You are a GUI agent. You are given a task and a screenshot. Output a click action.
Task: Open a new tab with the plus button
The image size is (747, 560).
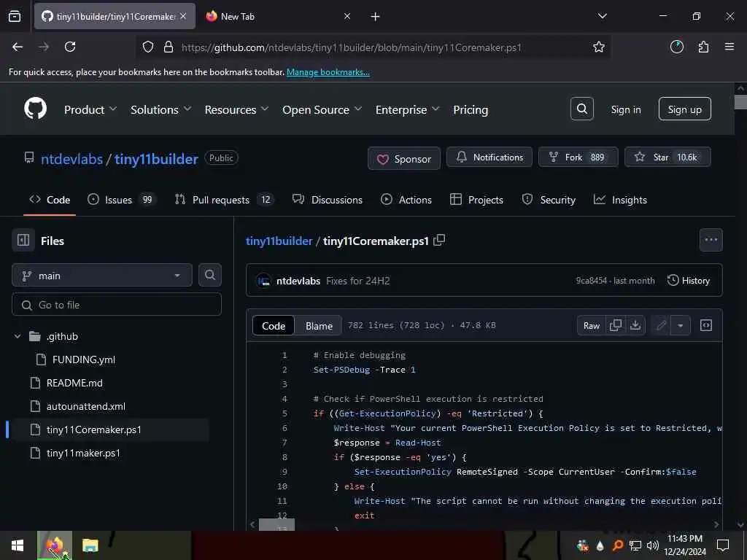(376, 17)
